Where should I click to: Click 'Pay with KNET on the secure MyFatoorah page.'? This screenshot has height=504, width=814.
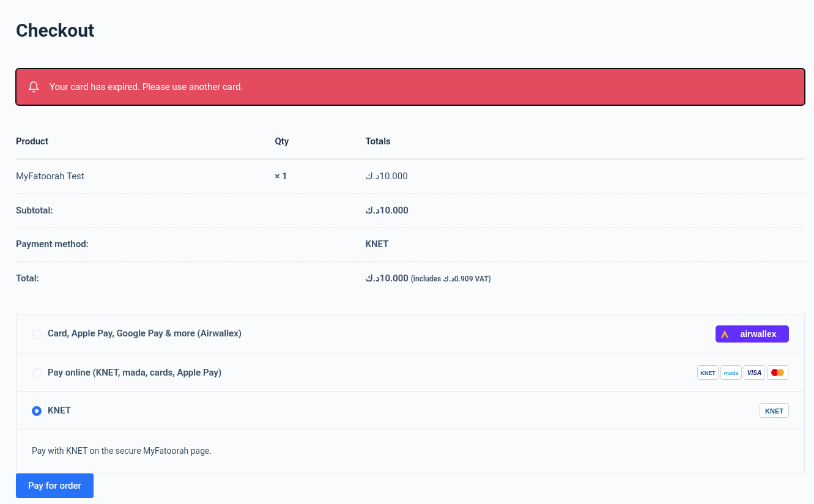122,451
